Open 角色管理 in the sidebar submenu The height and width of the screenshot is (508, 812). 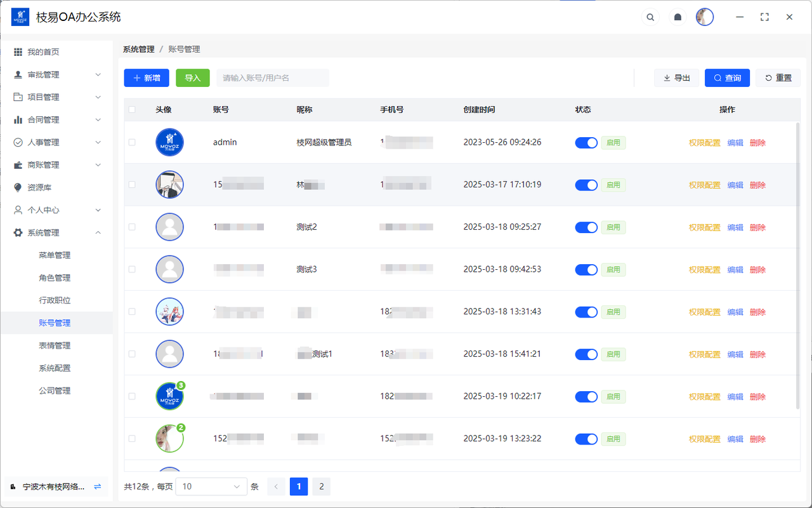55,277
